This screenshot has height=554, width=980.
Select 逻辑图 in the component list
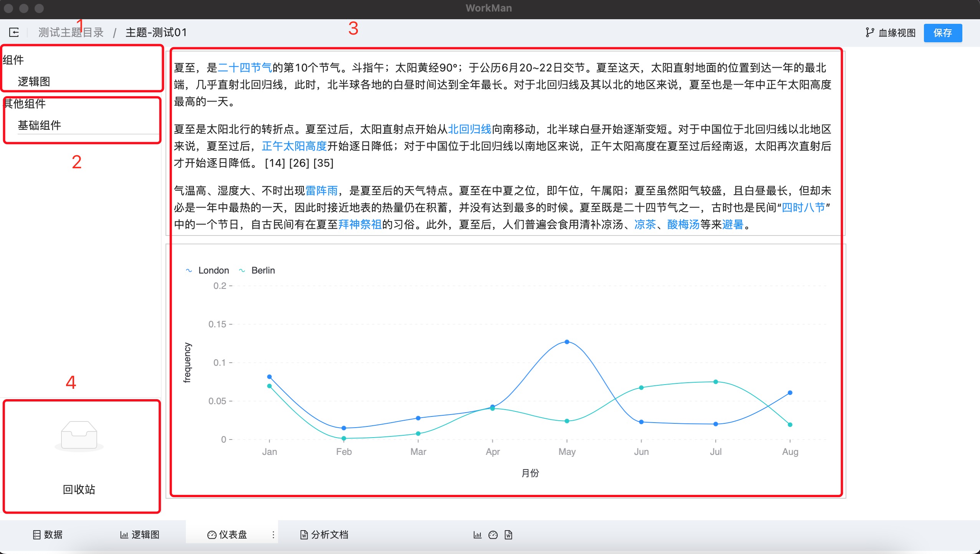pyautogui.click(x=34, y=81)
